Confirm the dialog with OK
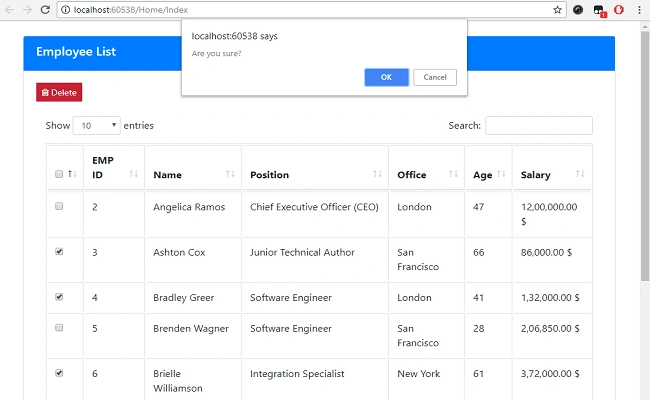 pyautogui.click(x=386, y=77)
